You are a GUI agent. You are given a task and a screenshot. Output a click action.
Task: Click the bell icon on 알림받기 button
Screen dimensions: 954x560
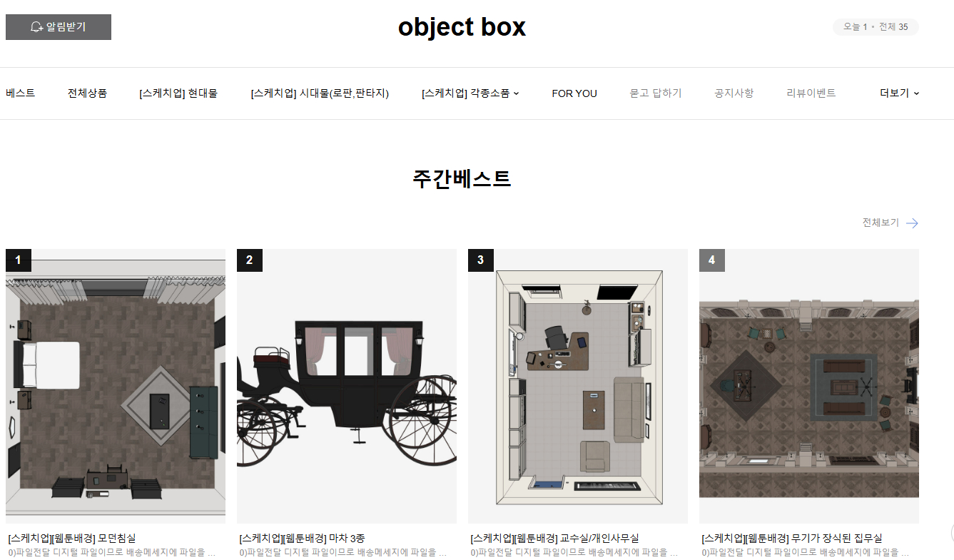point(37,27)
